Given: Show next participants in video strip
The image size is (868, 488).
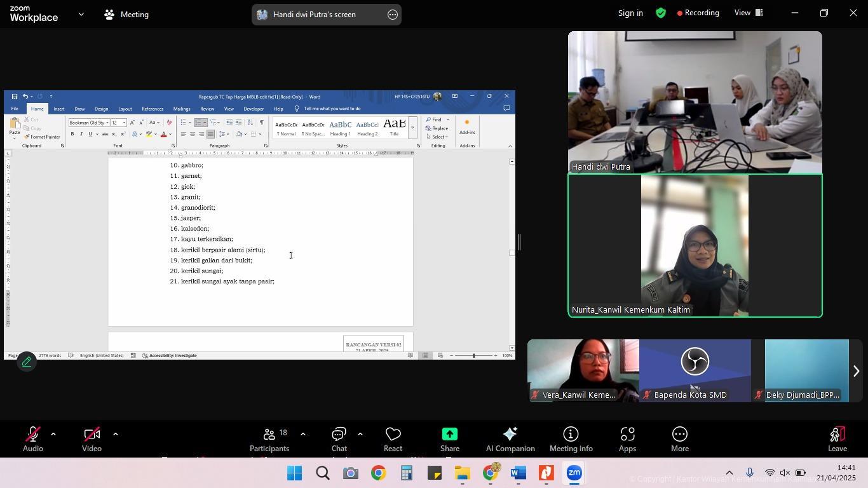Looking at the screenshot, I should (856, 371).
